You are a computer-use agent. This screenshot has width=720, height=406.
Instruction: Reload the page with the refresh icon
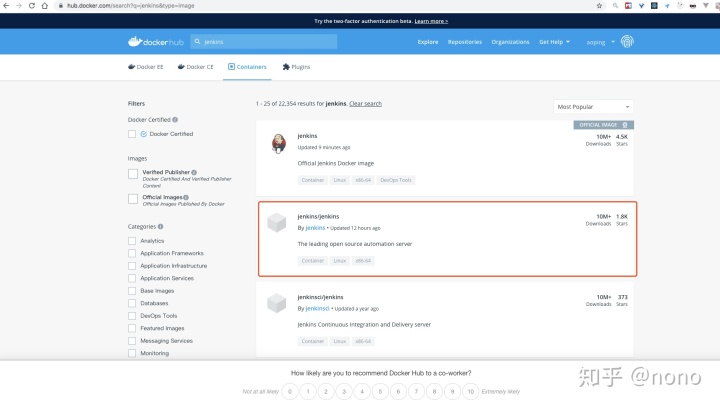coord(32,6)
